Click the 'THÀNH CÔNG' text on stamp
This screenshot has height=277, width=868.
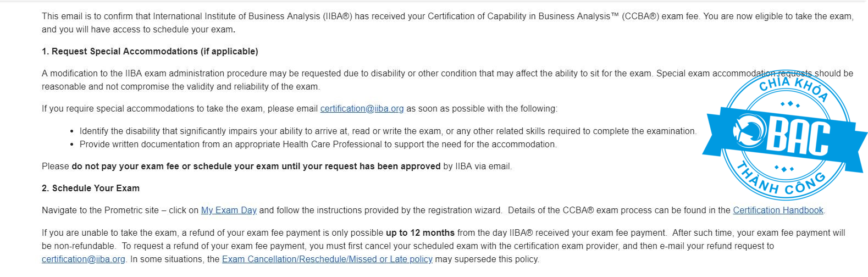[x=781, y=180]
